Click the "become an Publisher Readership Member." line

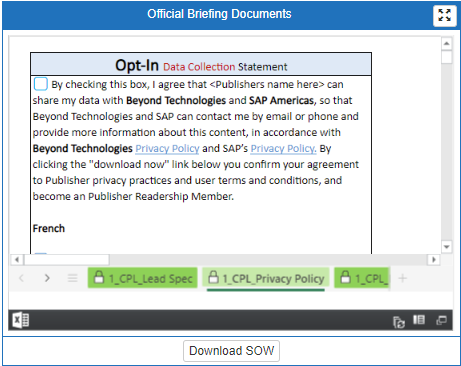[x=133, y=196]
